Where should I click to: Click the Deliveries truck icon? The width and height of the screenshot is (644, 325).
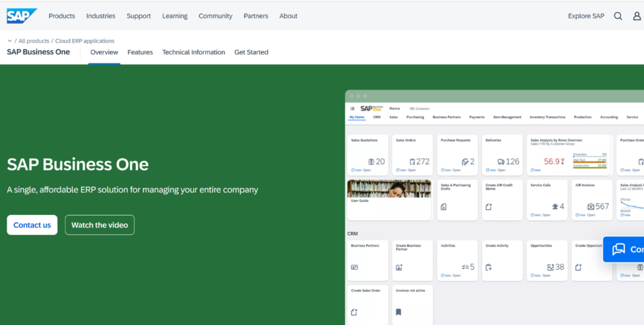click(x=501, y=162)
